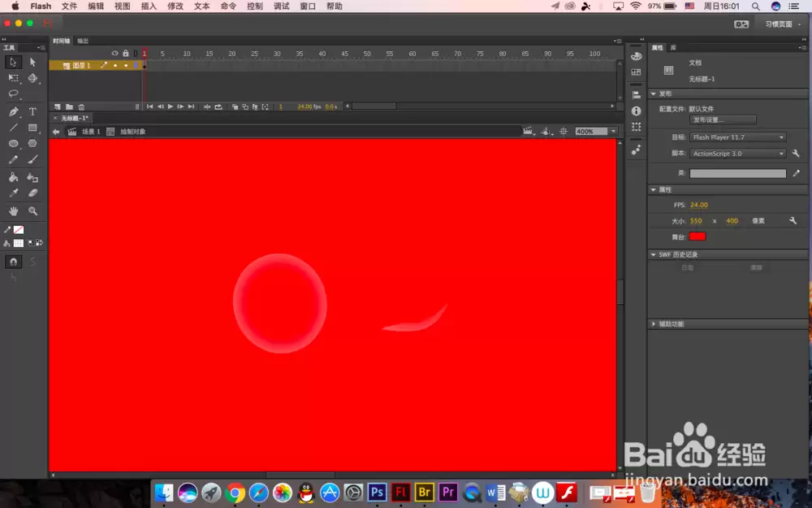Create a new layer folder
812x508 pixels.
[69, 106]
